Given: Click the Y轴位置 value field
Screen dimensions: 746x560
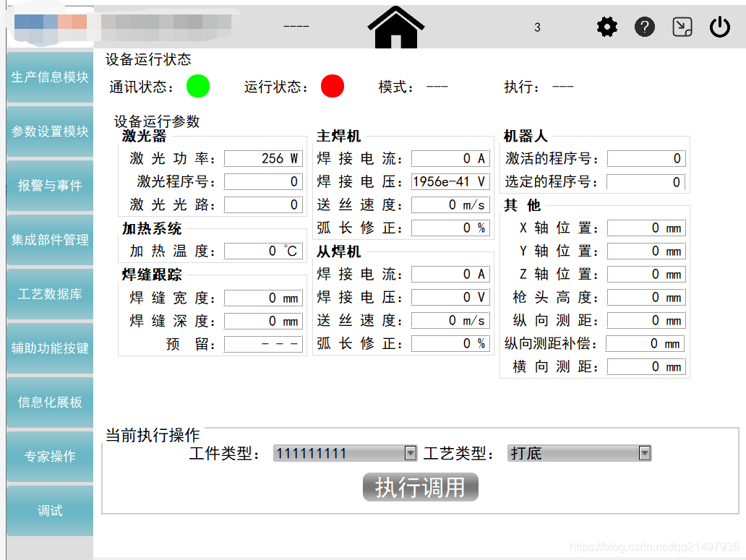Looking at the screenshot, I should [646, 251].
